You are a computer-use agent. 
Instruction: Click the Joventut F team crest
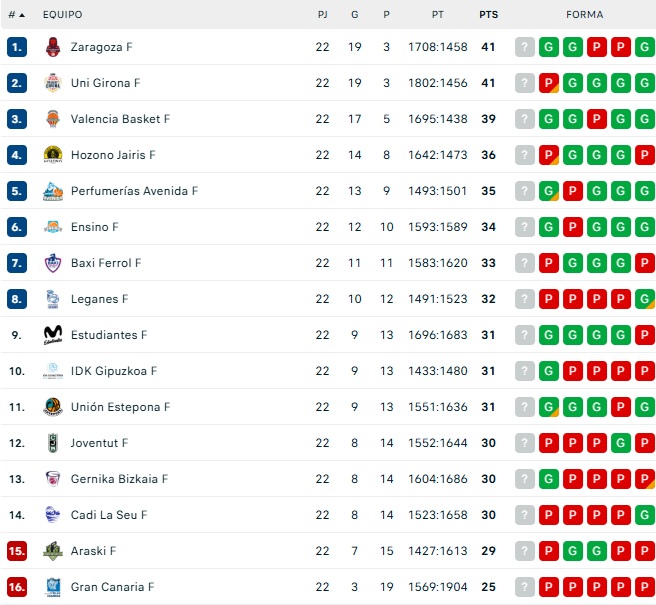click(53, 443)
